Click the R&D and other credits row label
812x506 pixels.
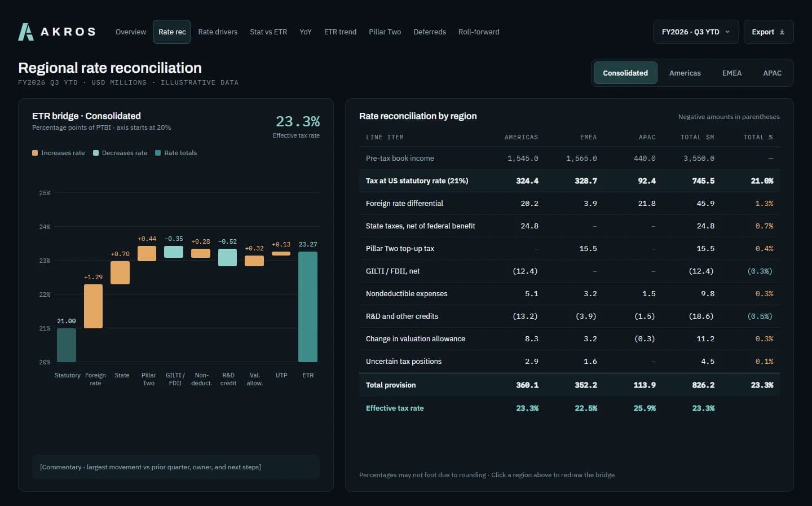(x=402, y=316)
